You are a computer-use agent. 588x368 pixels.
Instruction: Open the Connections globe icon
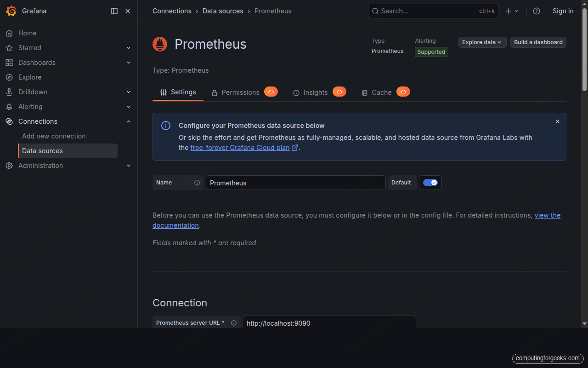point(9,121)
